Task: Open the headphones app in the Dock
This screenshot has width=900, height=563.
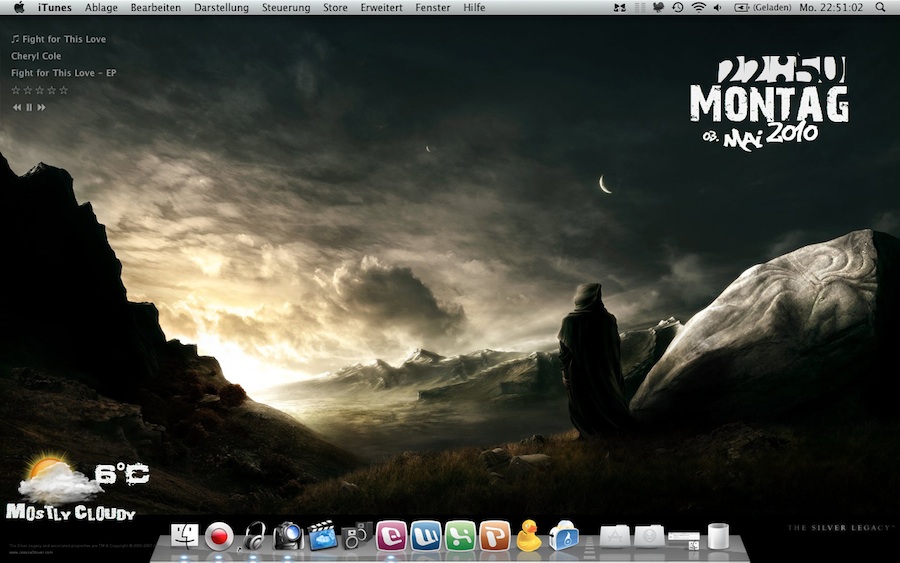Action: click(254, 536)
